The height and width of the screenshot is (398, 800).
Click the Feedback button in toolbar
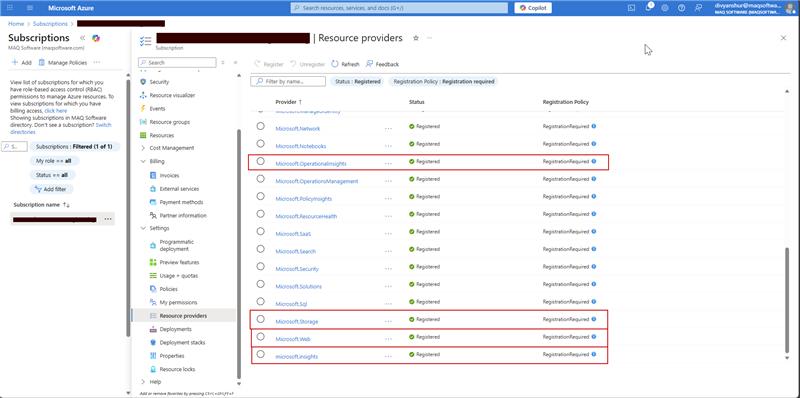(x=382, y=64)
